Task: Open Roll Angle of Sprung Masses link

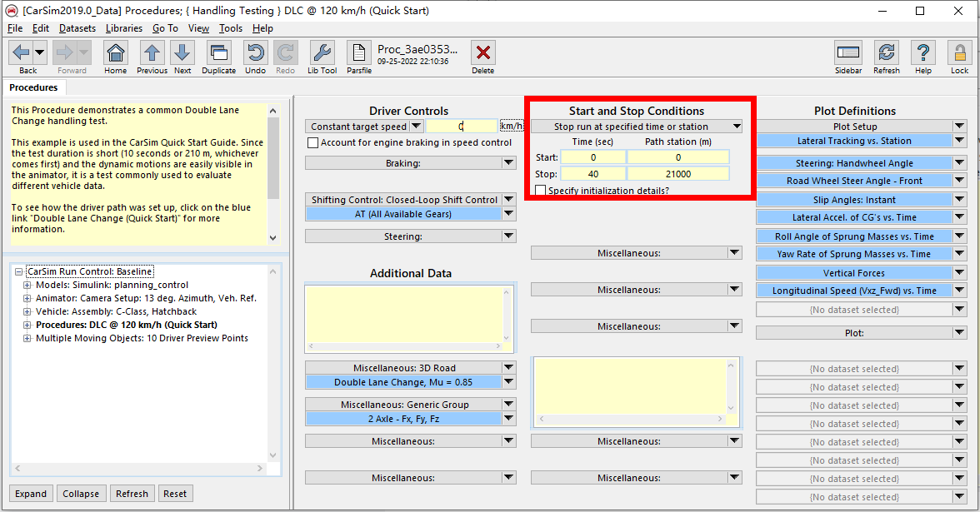Action: (854, 236)
